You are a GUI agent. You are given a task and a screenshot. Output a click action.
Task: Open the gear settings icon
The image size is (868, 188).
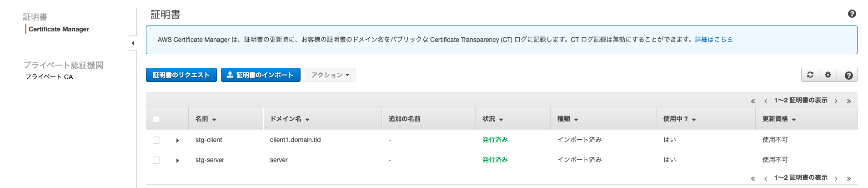(828, 75)
